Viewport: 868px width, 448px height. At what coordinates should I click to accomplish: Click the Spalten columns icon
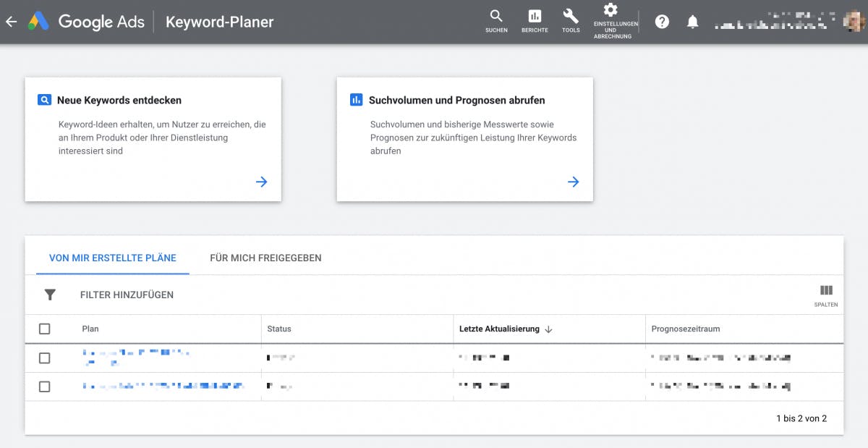tap(826, 291)
